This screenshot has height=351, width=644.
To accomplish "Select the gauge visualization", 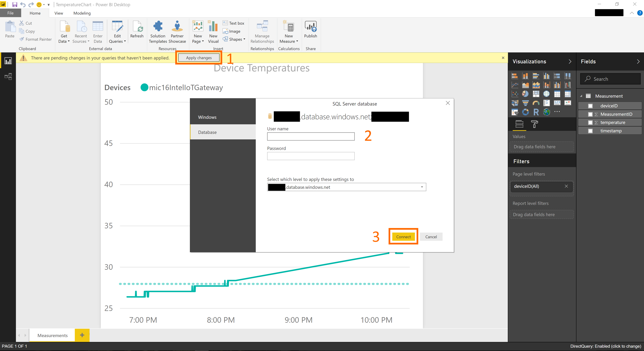I will (536, 103).
